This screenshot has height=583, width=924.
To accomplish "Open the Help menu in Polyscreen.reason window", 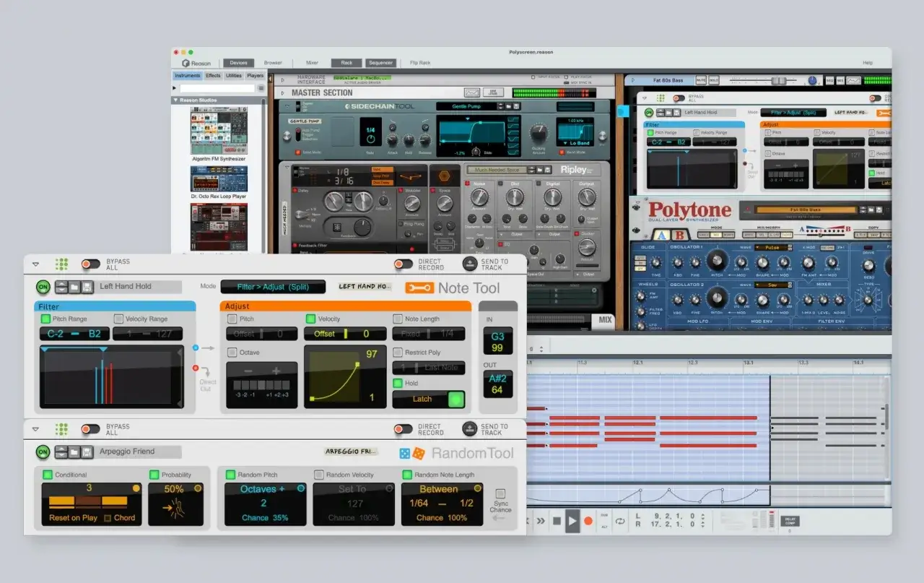I will 868,63.
